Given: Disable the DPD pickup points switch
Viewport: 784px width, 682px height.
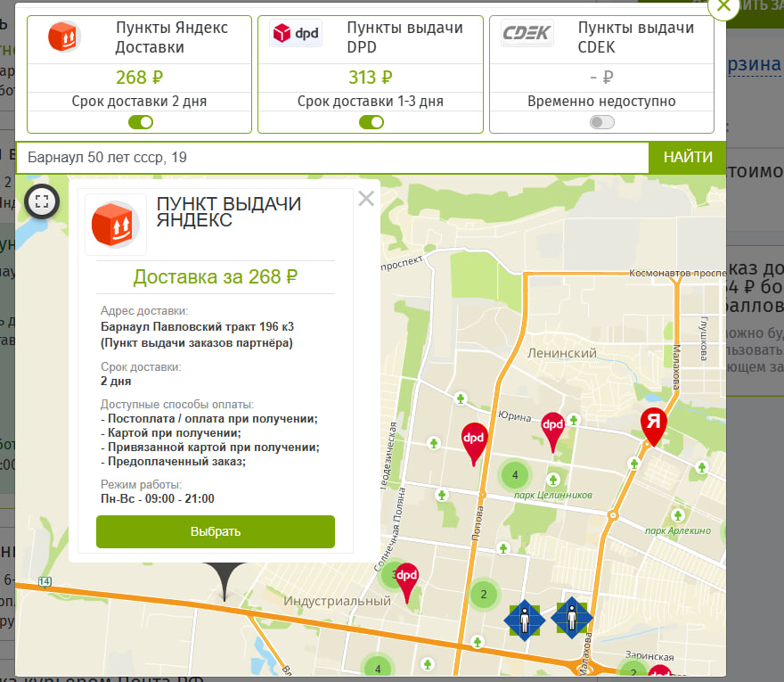Looking at the screenshot, I should (x=372, y=122).
